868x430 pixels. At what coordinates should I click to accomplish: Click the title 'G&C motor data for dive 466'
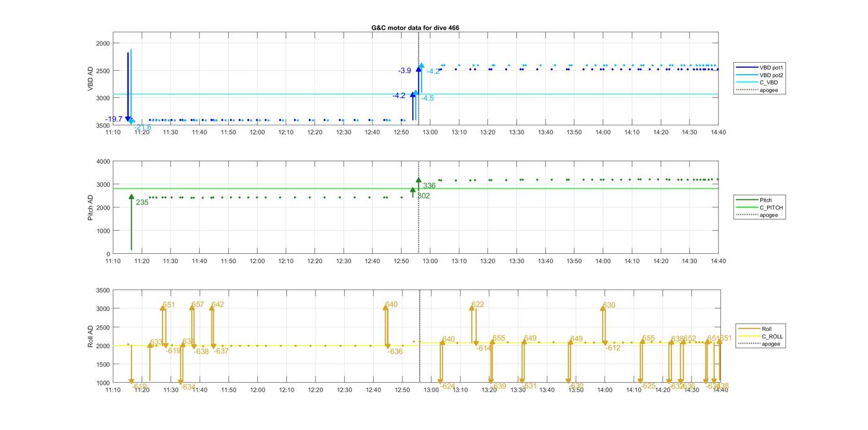[x=415, y=28]
